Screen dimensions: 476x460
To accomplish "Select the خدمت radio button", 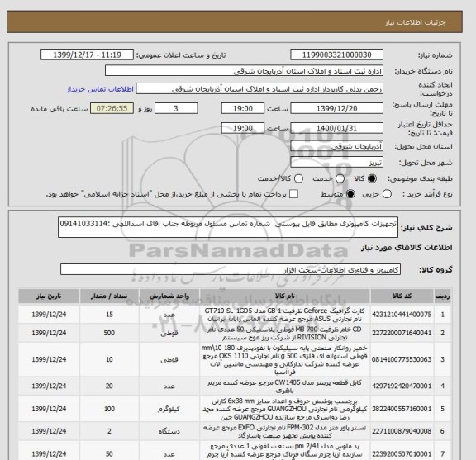I will point(340,178).
